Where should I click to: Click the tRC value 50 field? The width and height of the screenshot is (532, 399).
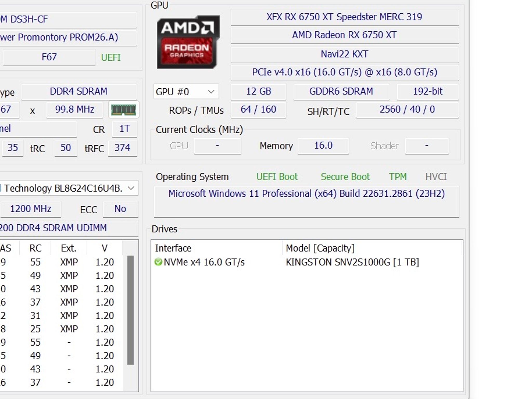point(66,148)
